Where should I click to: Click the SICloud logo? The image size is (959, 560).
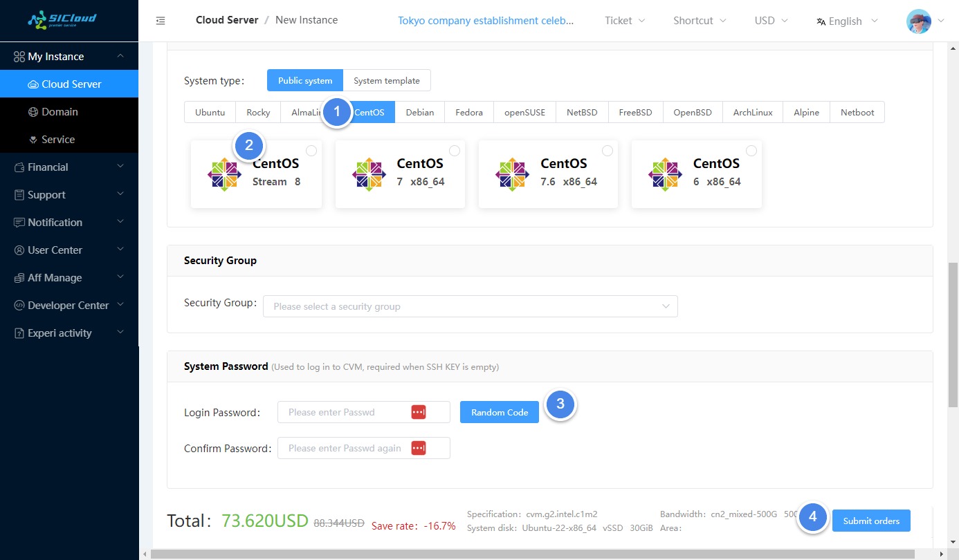click(x=62, y=20)
